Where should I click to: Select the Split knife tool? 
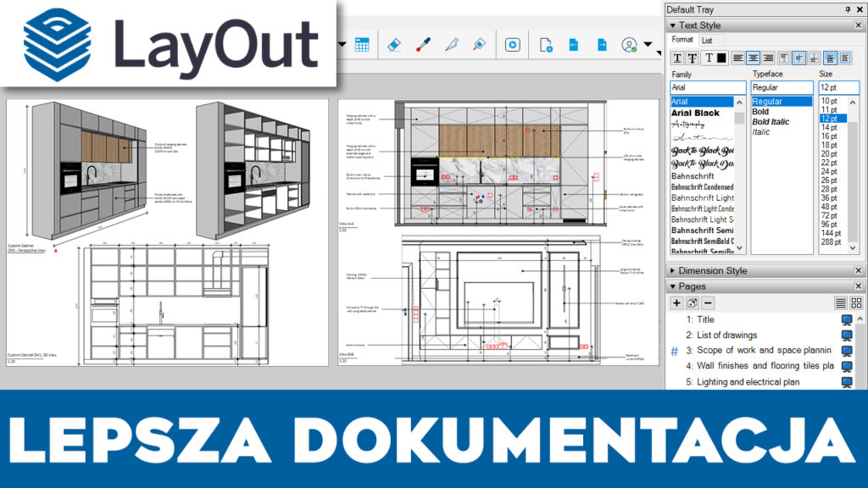pyautogui.click(x=451, y=45)
